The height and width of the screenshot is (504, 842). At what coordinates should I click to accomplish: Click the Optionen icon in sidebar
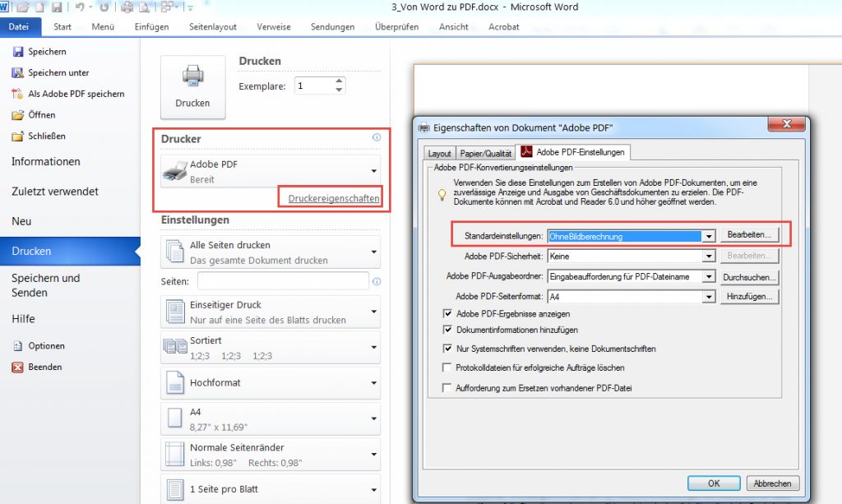[x=18, y=346]
